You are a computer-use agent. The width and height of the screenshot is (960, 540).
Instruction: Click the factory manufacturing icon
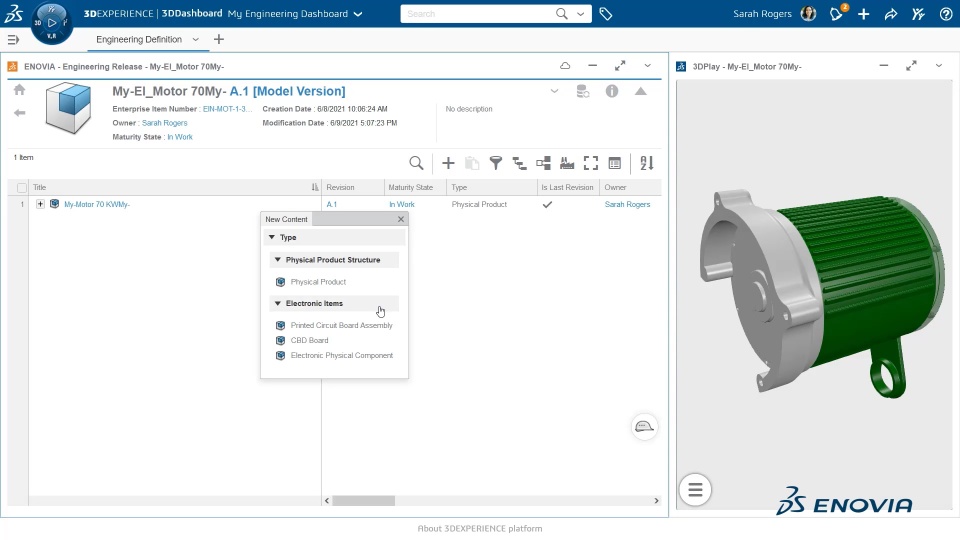click(567, 163)
